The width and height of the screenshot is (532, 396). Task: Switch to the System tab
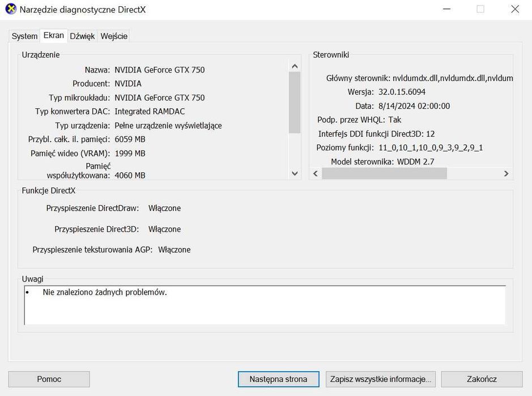[x=24, y=36]
